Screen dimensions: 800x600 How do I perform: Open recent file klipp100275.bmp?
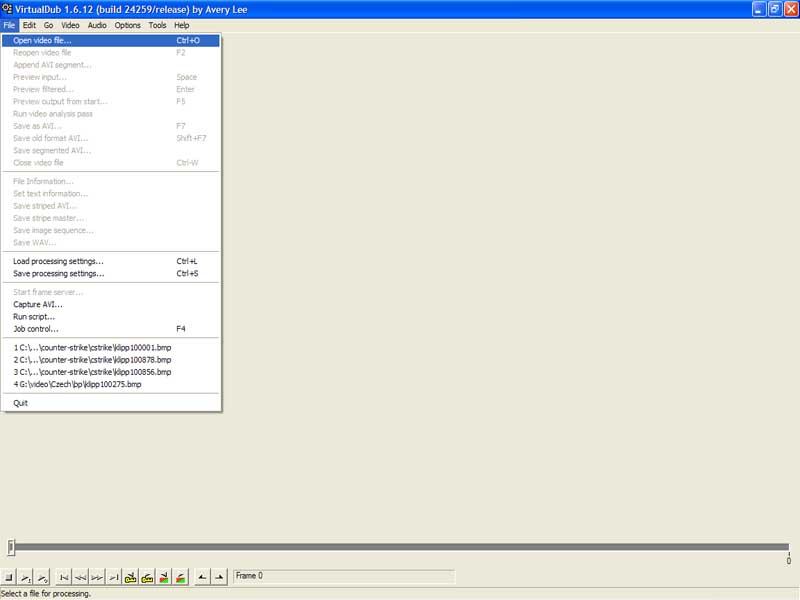point(111,384)
